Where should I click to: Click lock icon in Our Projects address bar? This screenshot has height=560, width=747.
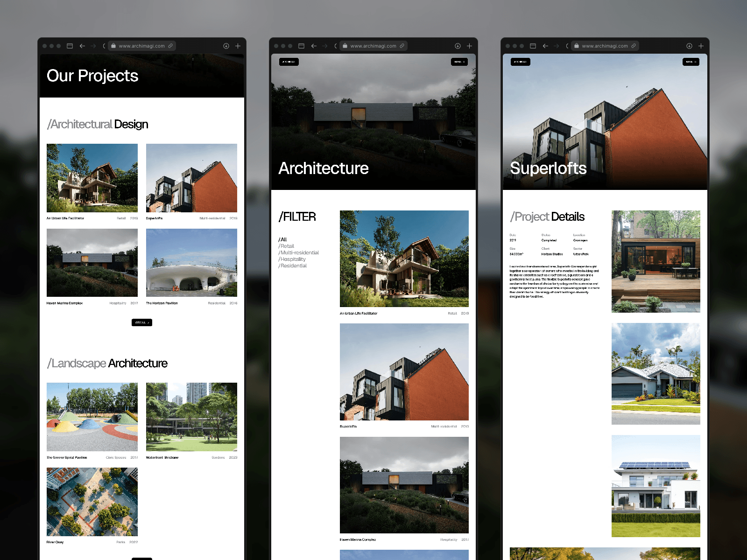113,46
